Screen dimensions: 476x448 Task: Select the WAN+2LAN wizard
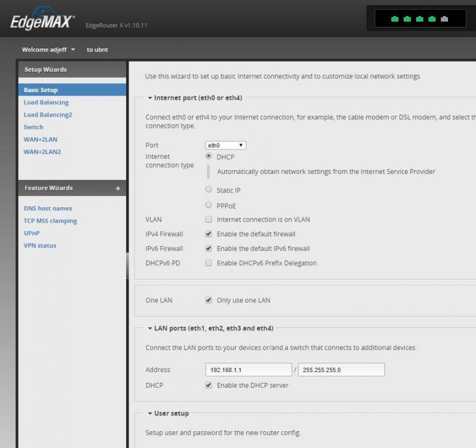point(41,139)
